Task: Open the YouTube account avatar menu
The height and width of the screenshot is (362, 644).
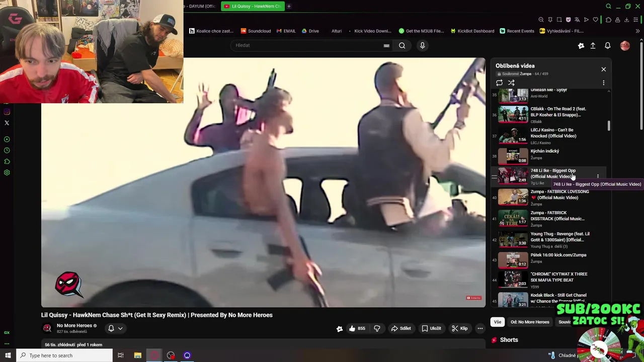Action: click(625, 46)
